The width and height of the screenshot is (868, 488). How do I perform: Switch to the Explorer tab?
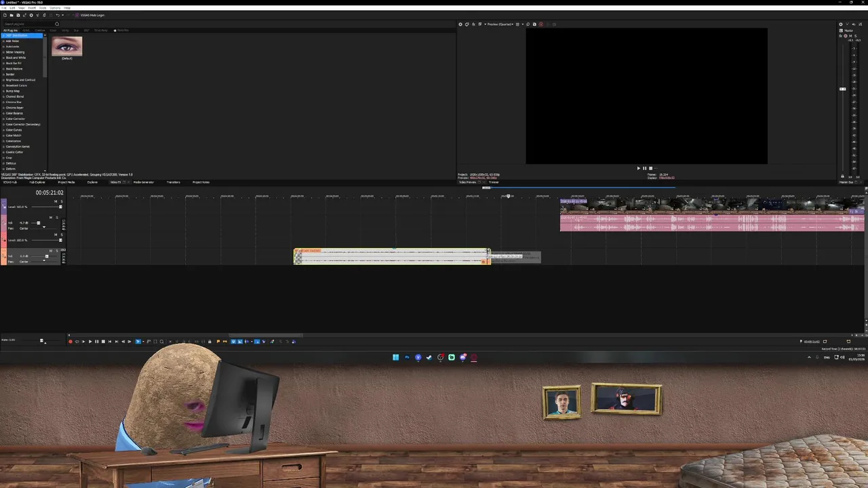pos(92,182)
